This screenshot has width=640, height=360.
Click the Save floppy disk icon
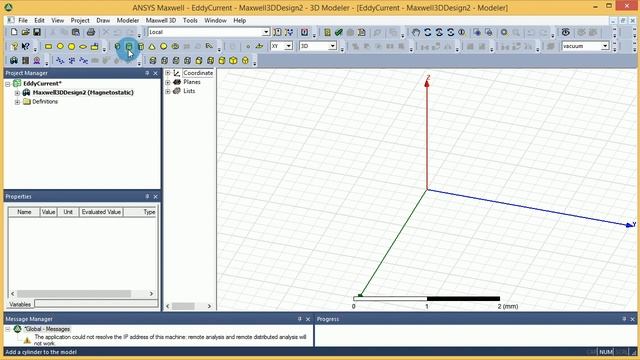(x=37, y=32)
